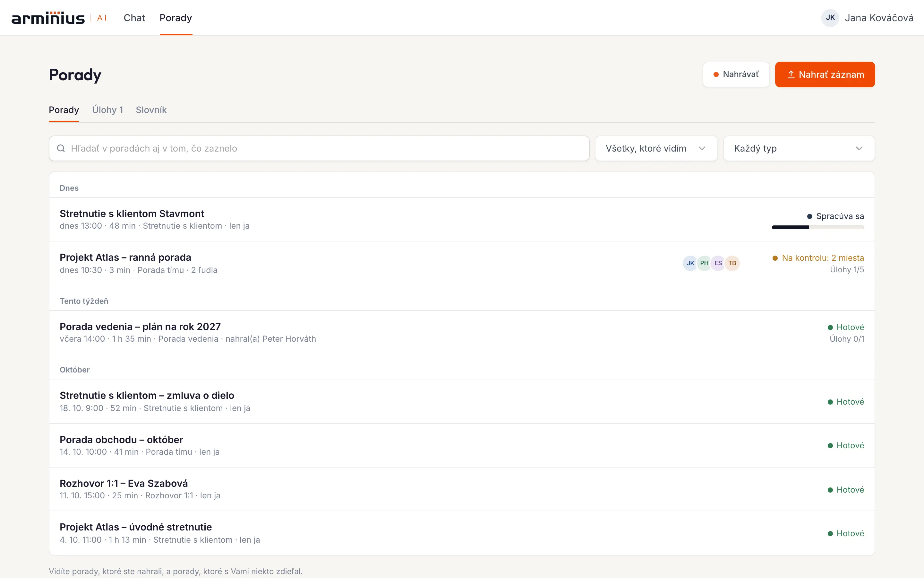The width and height of the screenshot is (924, 578).
Task: Open Porada obchodu – október meeting
Action: pyautogui.click(x=462, y=445)
